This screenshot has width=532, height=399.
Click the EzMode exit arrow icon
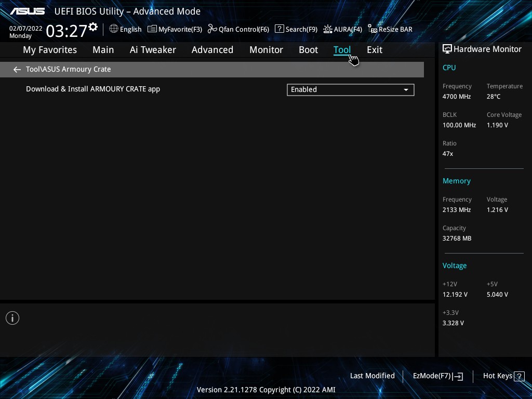coord(458,376)
